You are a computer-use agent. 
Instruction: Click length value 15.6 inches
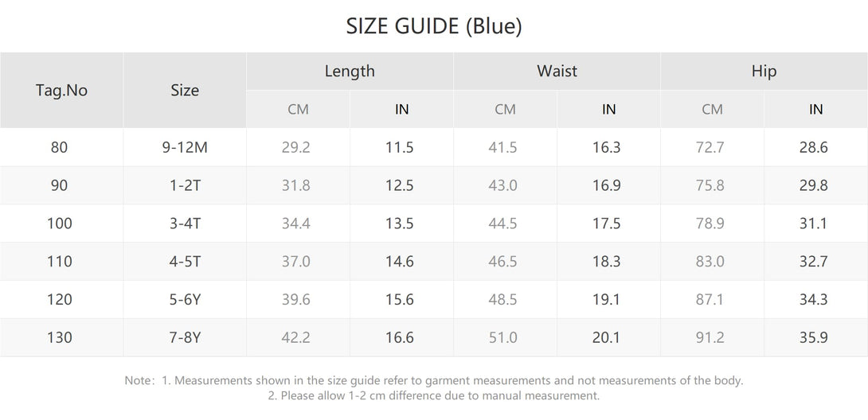399,299
